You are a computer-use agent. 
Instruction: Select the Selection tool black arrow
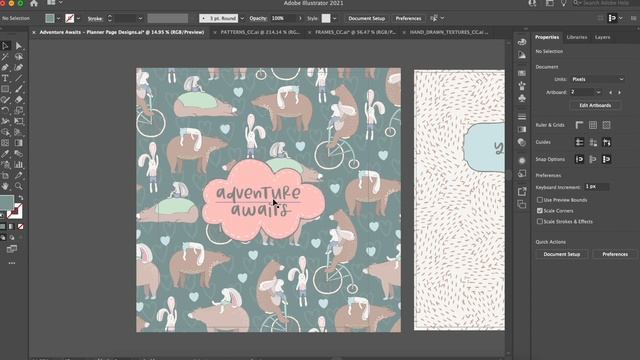pos(5,46)
